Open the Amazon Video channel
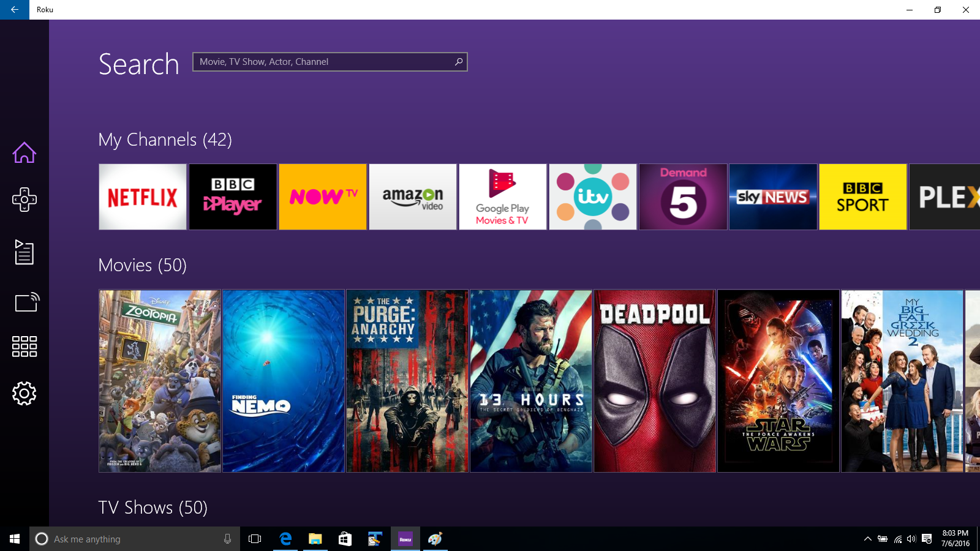The height and width of the screenshot is (551, 980). point(413,197)
